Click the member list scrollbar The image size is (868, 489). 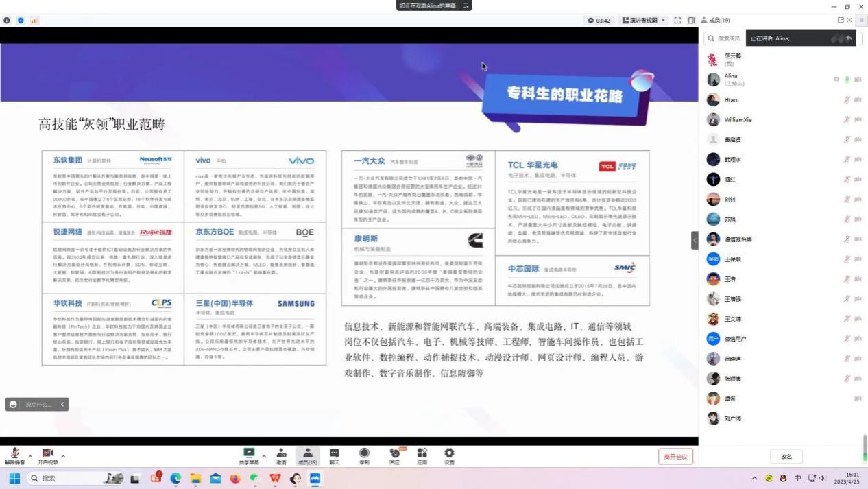865,448
